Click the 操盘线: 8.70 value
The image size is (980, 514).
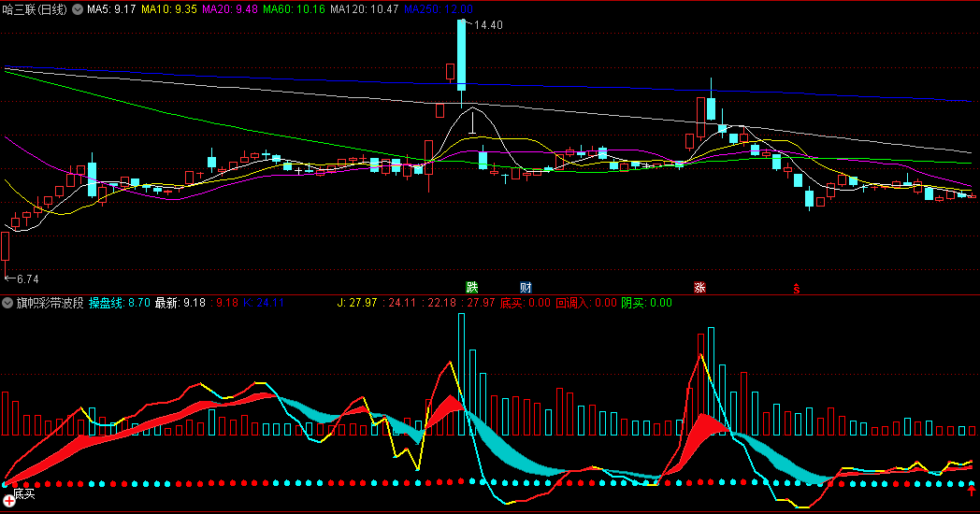click(120, 303)
